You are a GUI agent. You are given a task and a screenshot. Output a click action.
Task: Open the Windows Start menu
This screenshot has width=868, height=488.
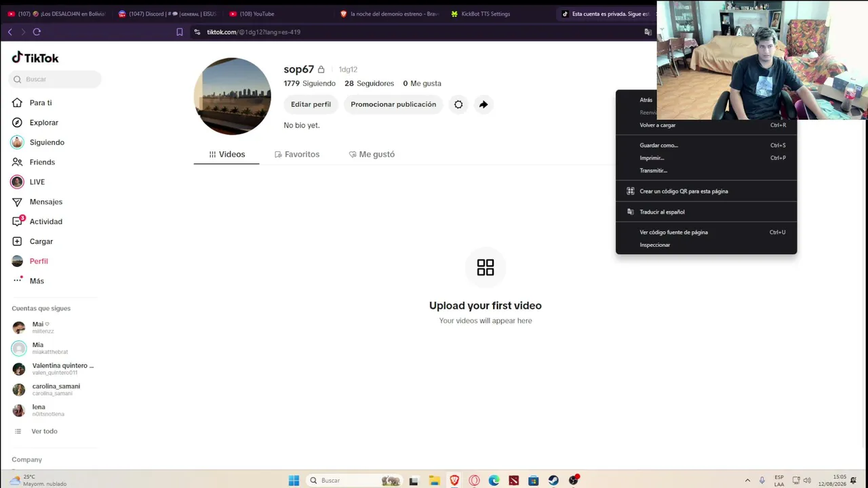pyautogui.click(x=294, y=481)
